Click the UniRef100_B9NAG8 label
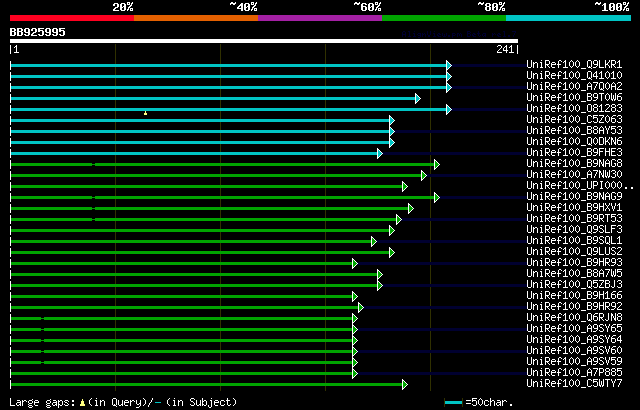 pyautogui.click(x=574, y=164)
